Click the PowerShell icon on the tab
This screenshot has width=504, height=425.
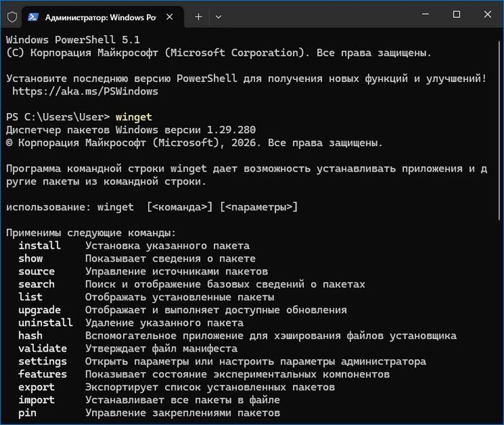point(33,17)
